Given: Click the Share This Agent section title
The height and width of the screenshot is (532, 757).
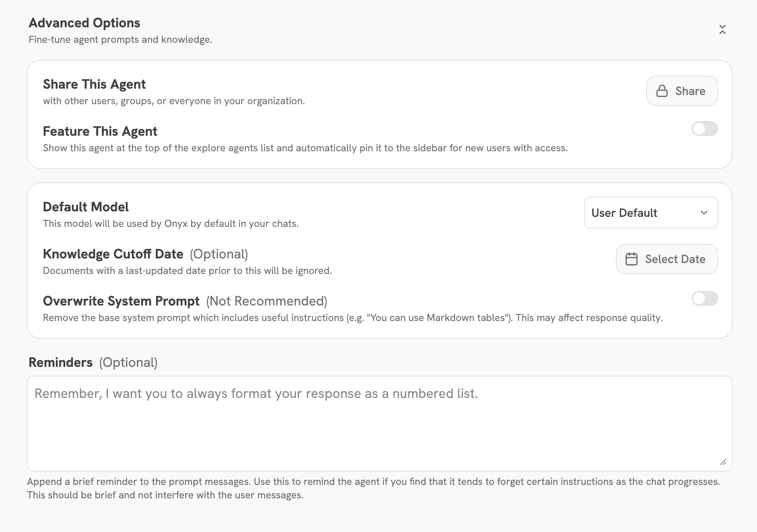Looking at the screenshot, I should point(94,84).
